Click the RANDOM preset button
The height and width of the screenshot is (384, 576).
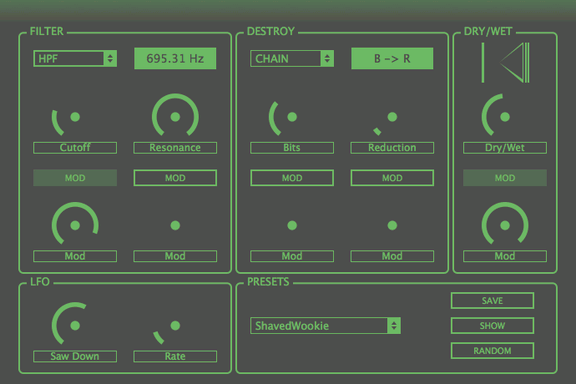[x=492, y=351]
